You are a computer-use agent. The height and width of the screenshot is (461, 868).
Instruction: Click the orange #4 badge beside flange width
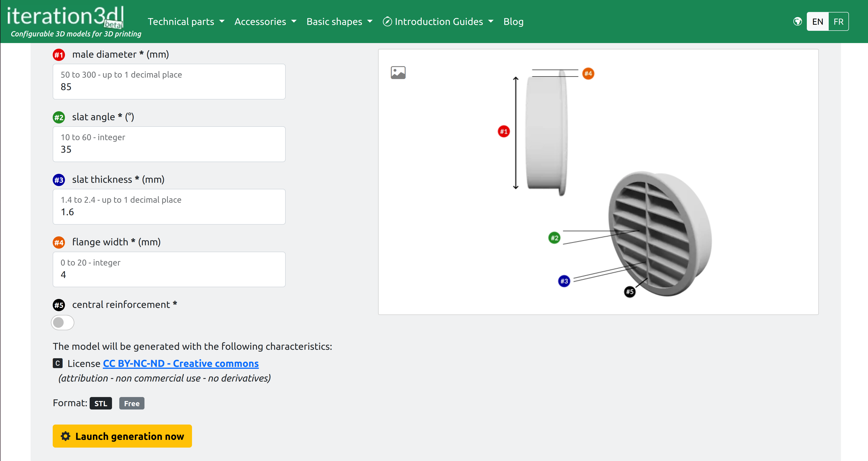coord(59,242)
